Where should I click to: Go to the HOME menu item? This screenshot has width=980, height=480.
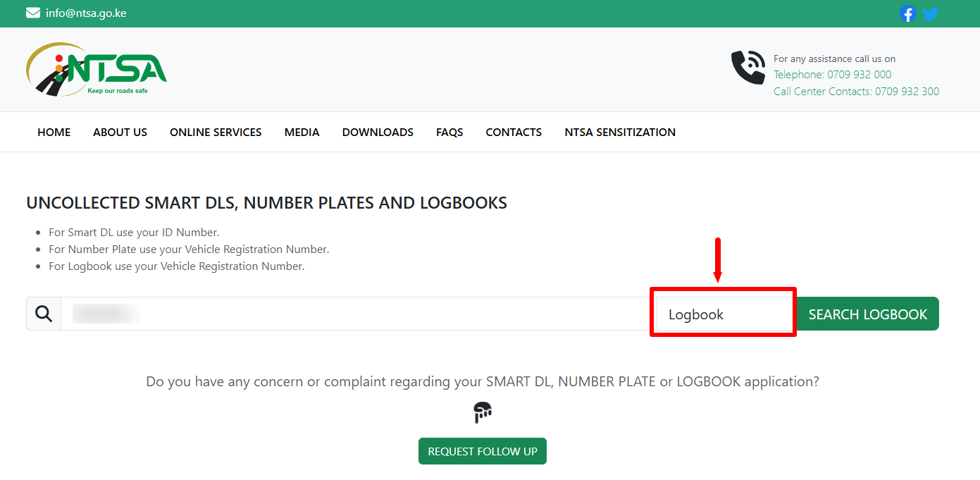(54, 132)
